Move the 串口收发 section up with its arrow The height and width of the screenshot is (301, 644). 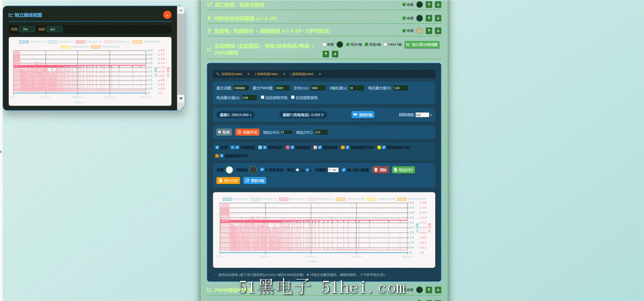tap(429, 4)
